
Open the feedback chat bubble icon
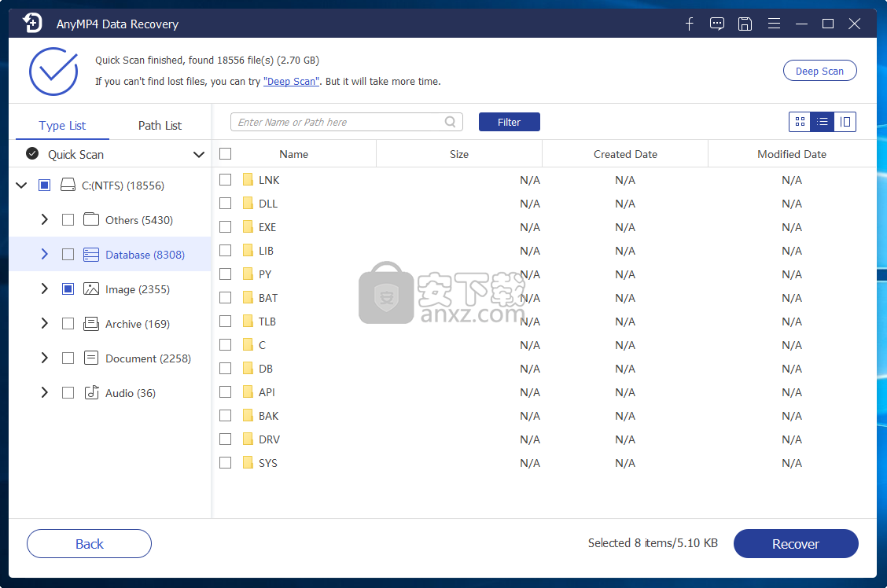click(x=717, y=24)
